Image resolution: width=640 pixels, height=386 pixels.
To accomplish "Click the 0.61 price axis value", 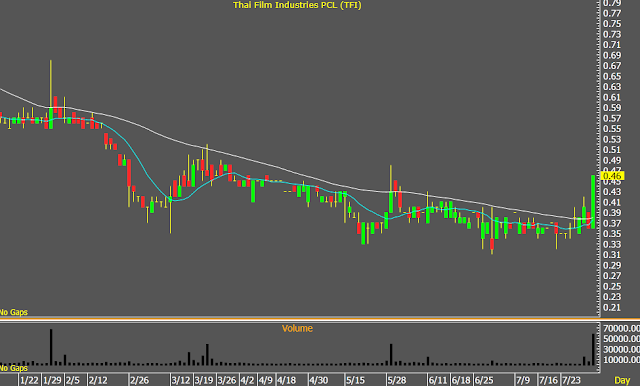I will click(612, 97).
